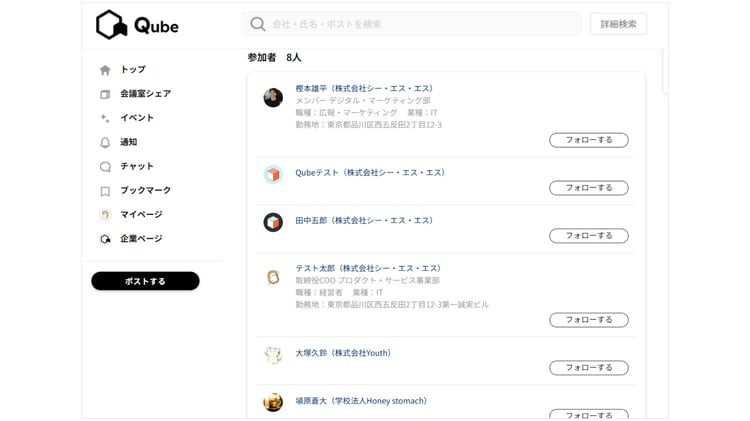
Task: Follow 田中五郎 user
Action: click(589, 236)
